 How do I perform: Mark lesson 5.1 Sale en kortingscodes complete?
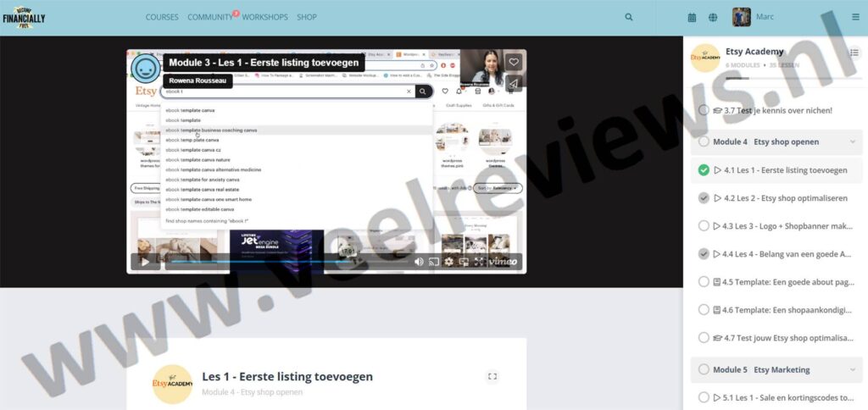pos(704,397)
